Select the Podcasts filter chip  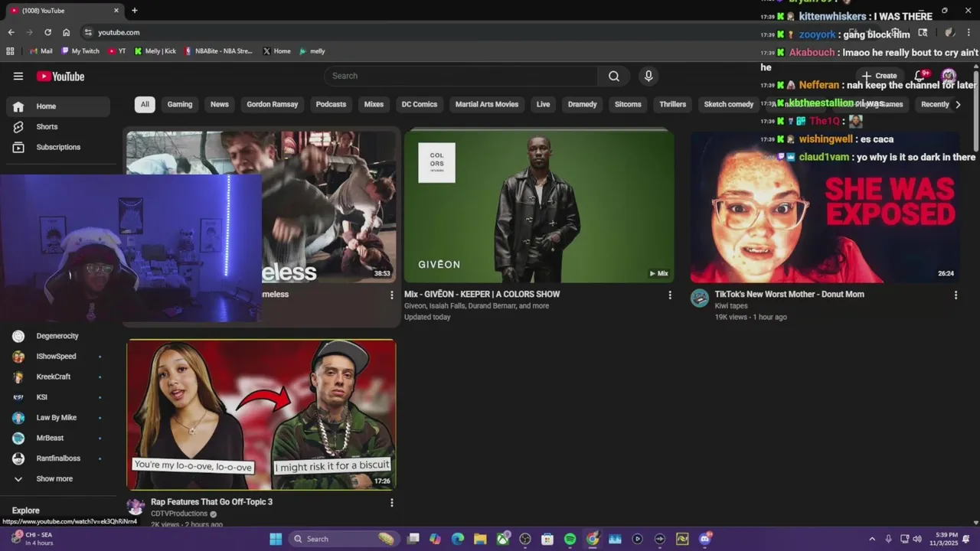pyautogui.click(x=331, y=104)
